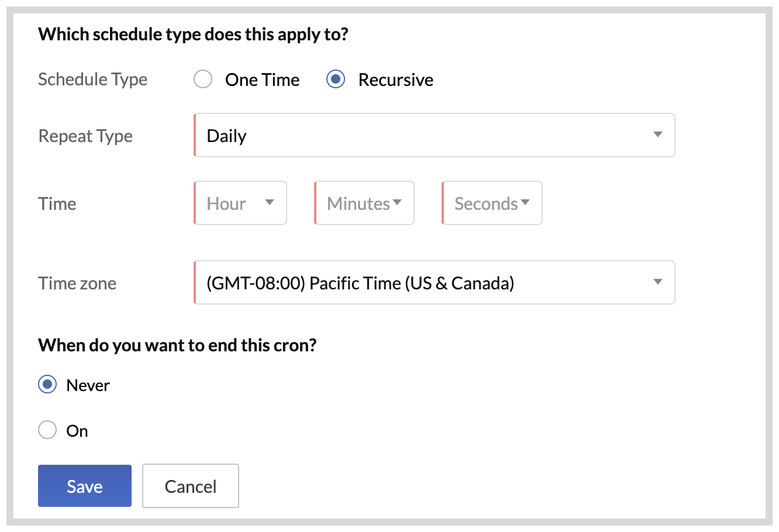779x532 pixels.
Task: Click the cron end question heading
Action: click(x=177, y=345)
